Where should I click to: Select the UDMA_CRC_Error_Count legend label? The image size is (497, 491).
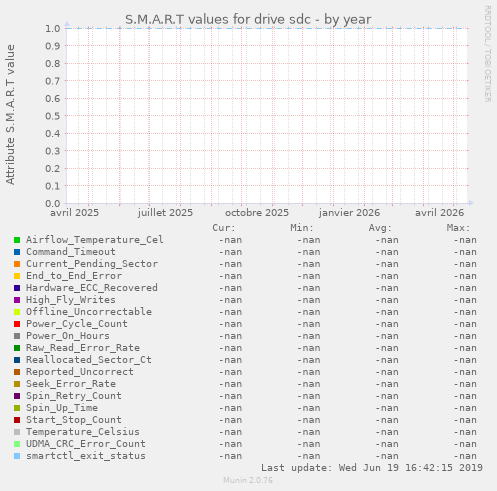coord(86,444)
